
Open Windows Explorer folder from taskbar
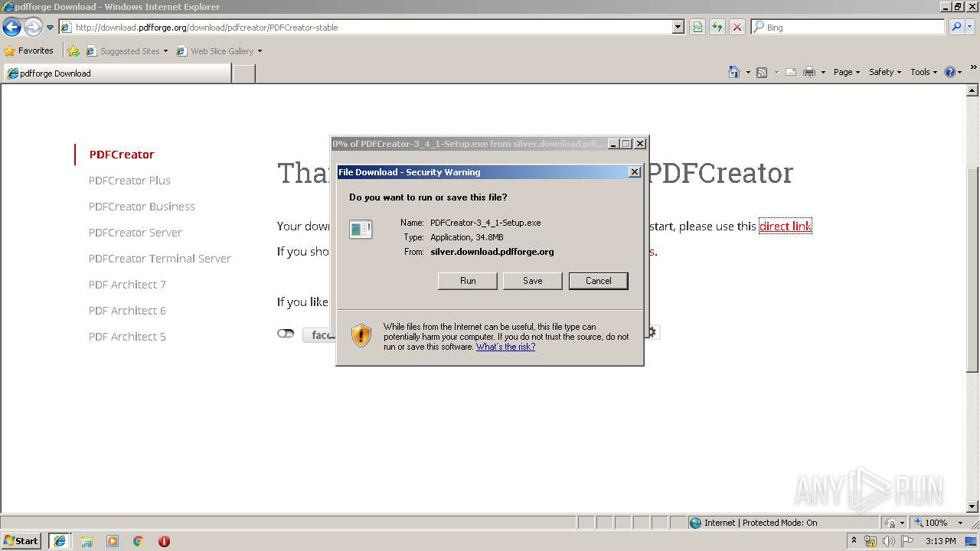[x=87, y=541]
